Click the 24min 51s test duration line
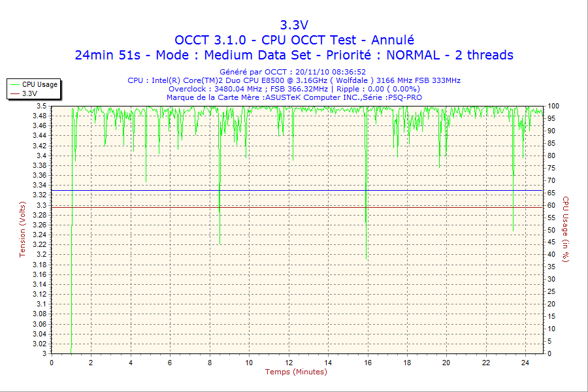This screenshot has width=588, height=392. (x=294, y=55)
